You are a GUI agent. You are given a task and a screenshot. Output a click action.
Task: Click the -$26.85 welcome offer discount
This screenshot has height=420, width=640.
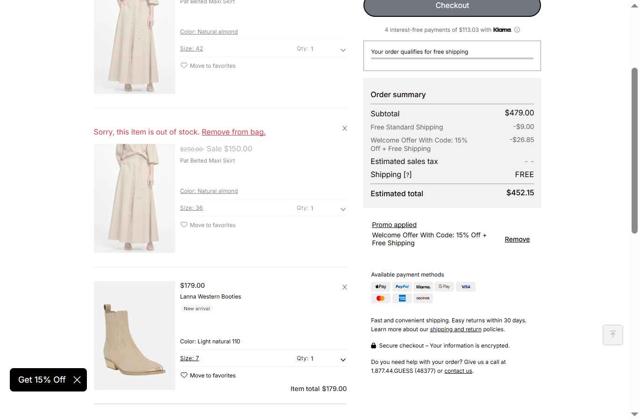(522, 140)
